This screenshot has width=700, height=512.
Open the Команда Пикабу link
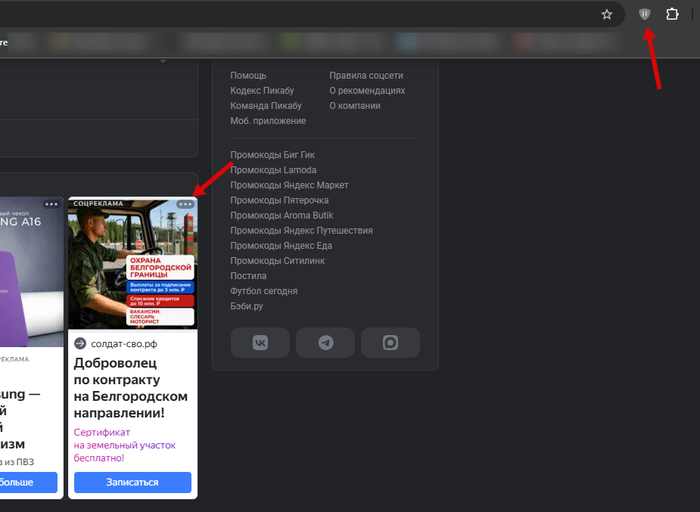[266, 106]
